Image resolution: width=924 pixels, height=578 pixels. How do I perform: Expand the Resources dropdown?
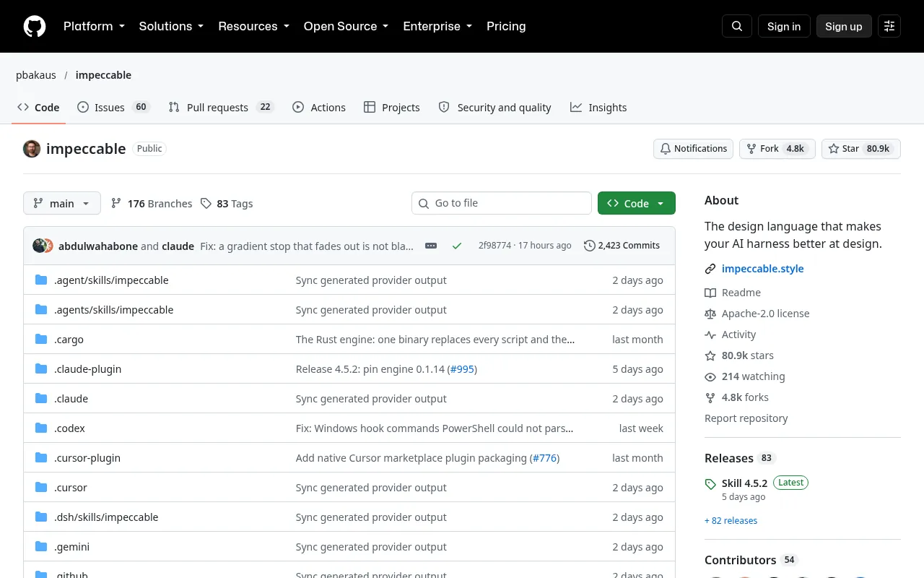(253, 26)
